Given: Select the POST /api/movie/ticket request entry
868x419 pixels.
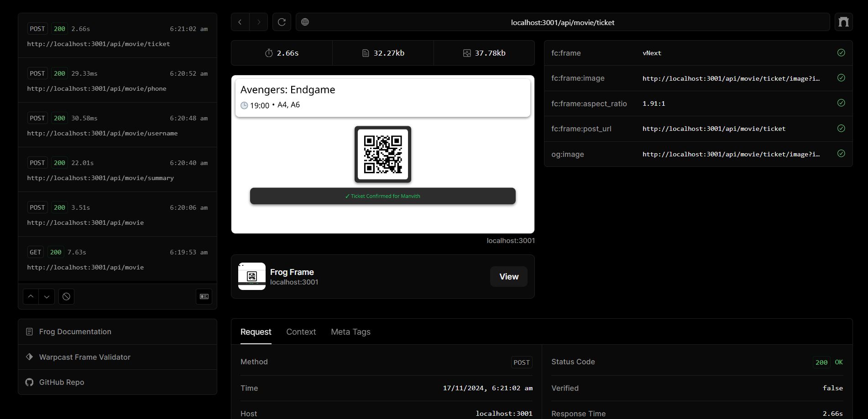Looking at the screenshot, I should coord(117,36).
